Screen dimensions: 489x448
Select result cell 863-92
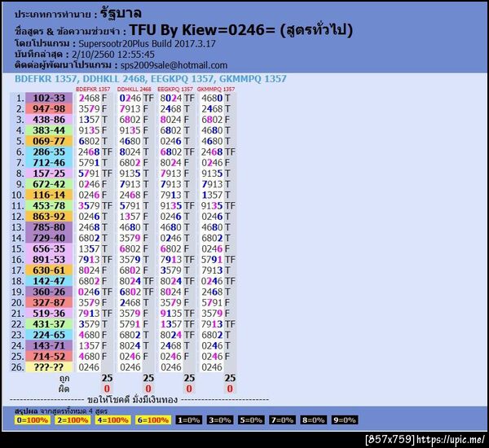pos(49,217)
